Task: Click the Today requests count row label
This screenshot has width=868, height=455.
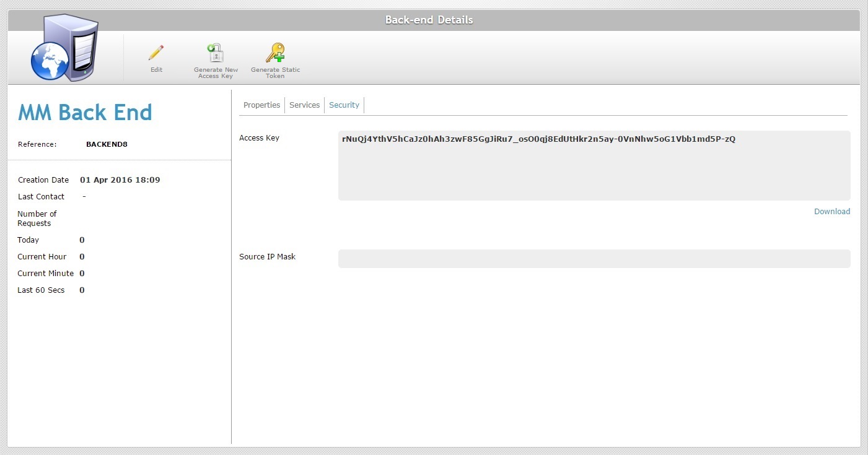Action: point(28,240)
